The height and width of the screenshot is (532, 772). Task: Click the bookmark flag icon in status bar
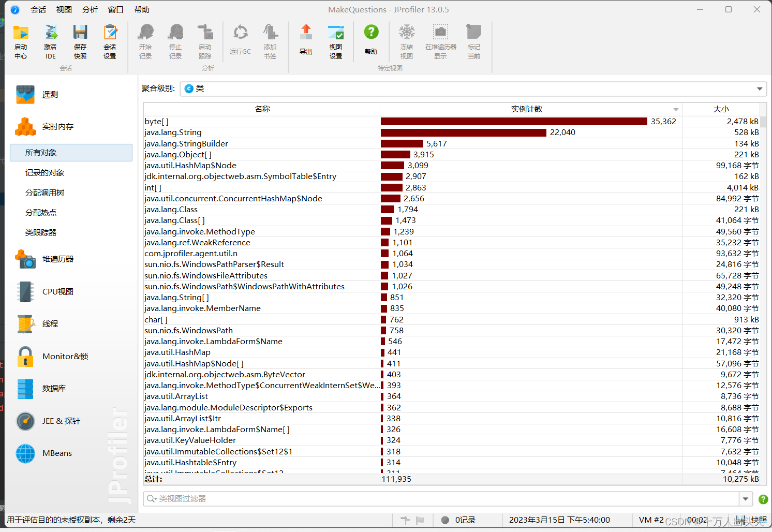point(420,520)
